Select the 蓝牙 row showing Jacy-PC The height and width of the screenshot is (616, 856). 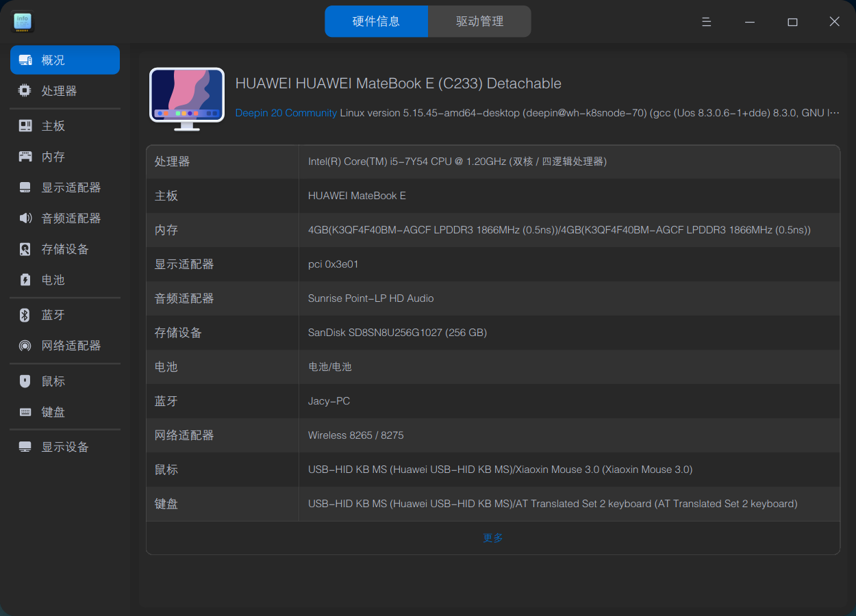point(493,401)
